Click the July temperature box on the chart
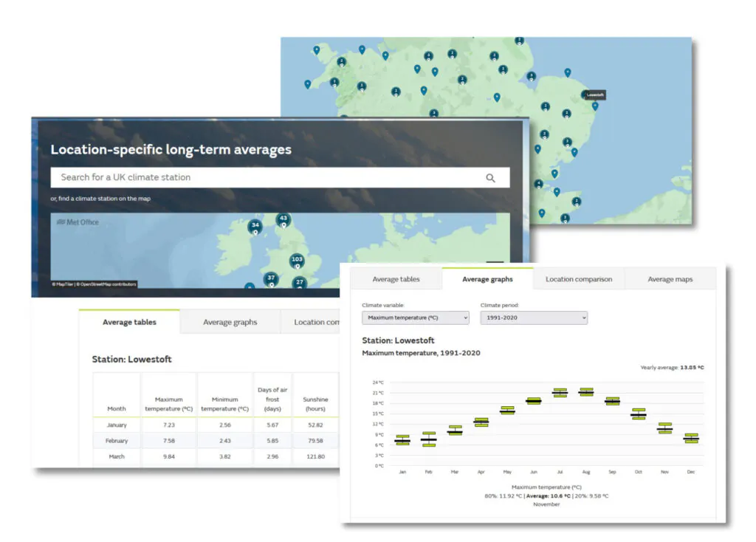The height and width of the screenshot is (542, 756). point(560,393)
